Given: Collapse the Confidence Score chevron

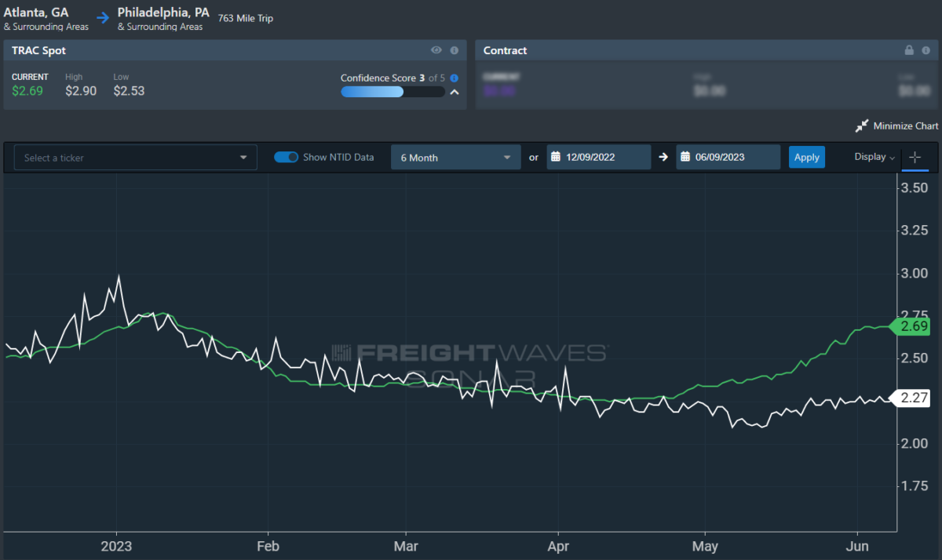Looking at the screenshot, I should 454,92.
